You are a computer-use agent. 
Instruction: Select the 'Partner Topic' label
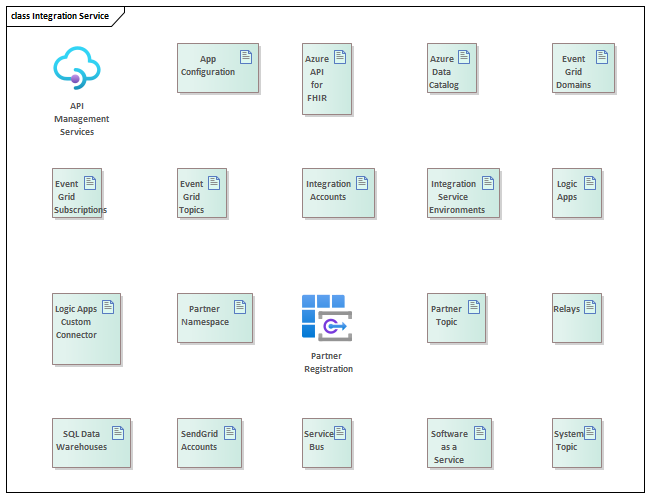coord(446,316)
